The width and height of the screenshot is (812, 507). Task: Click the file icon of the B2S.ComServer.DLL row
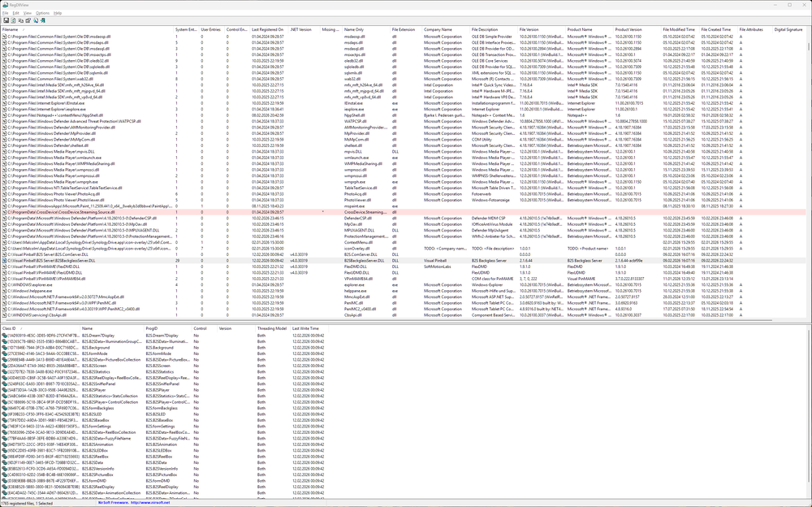point(4,254)
